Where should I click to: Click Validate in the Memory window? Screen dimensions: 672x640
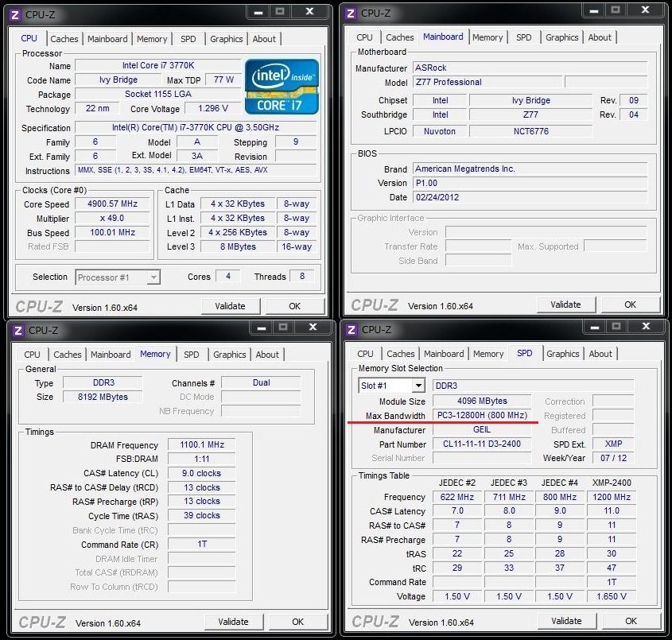234,622
